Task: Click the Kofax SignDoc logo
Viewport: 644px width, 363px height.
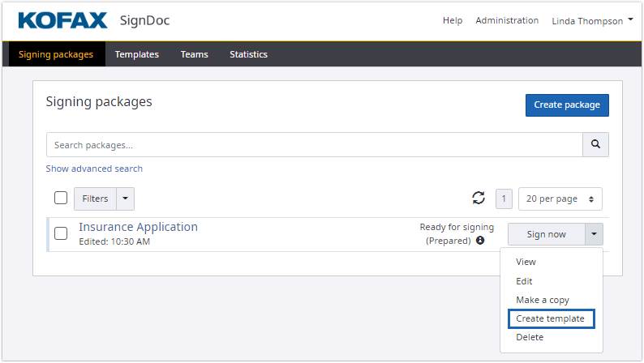Action: [93, 20]
